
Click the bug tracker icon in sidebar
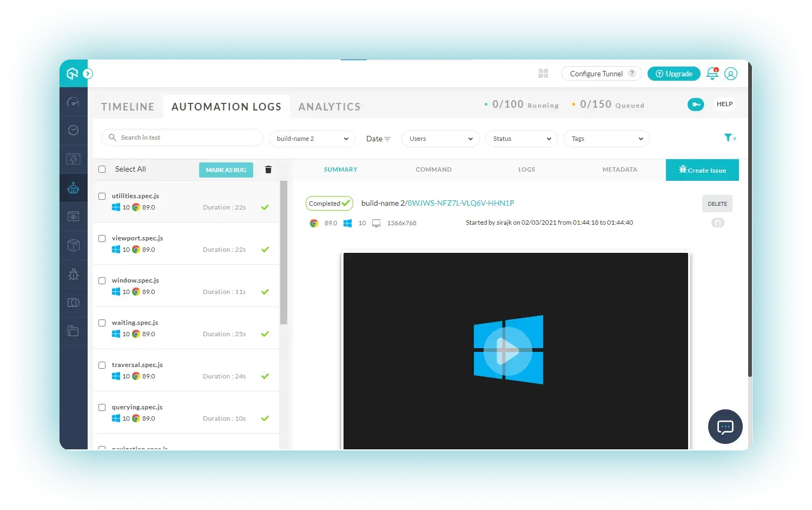pos(74,274)
